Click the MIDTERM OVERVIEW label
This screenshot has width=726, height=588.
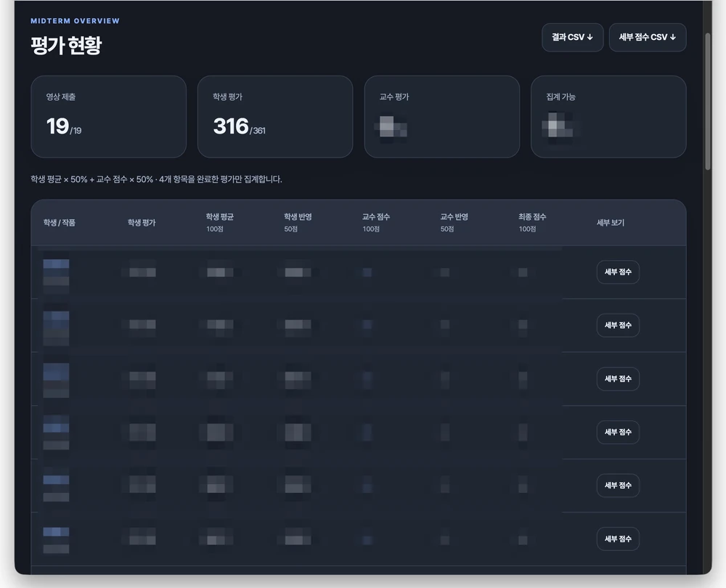75,21
